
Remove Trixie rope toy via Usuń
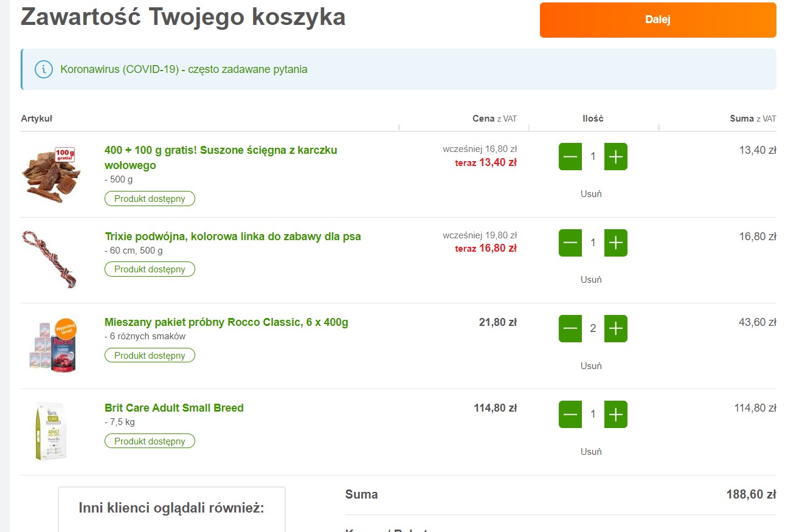coord(591,280)
